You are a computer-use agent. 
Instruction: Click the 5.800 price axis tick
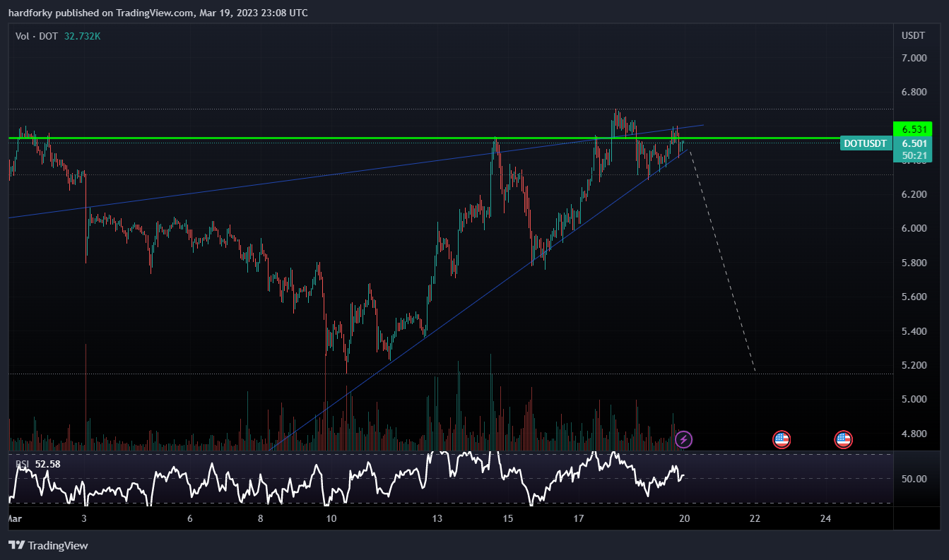[x=914, y=263]
